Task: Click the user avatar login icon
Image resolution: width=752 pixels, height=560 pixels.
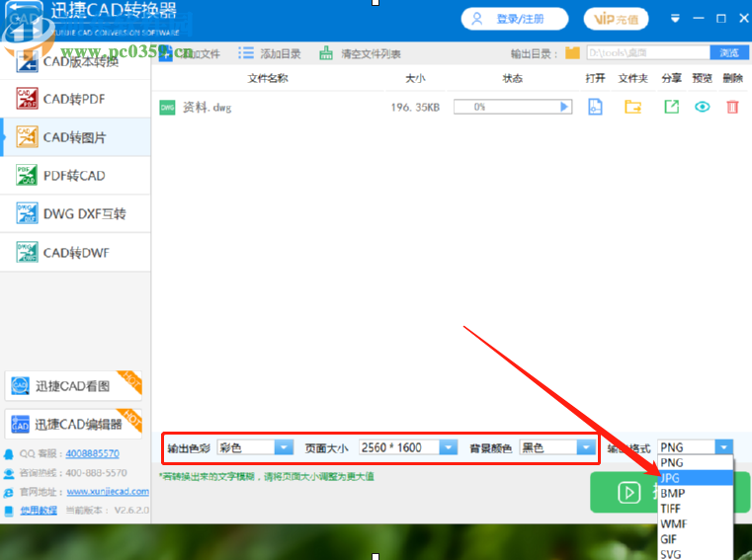Action: (x=477, y=19)
